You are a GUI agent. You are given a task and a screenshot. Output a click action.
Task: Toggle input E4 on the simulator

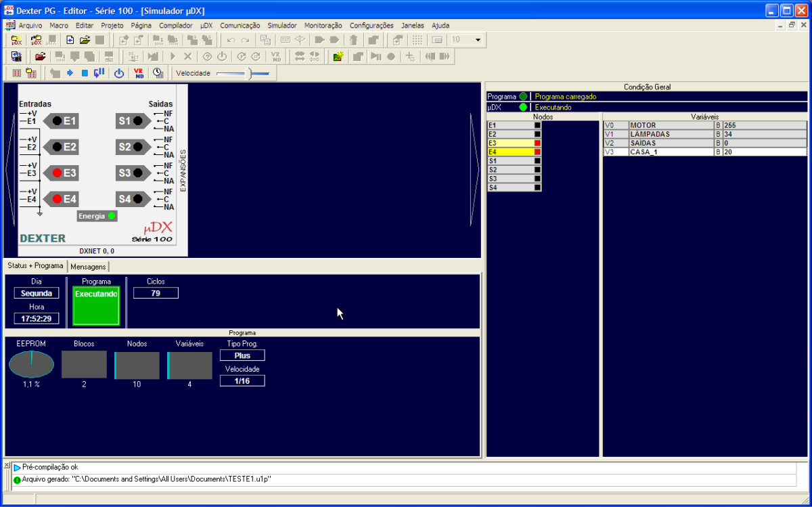pos(62,198)
